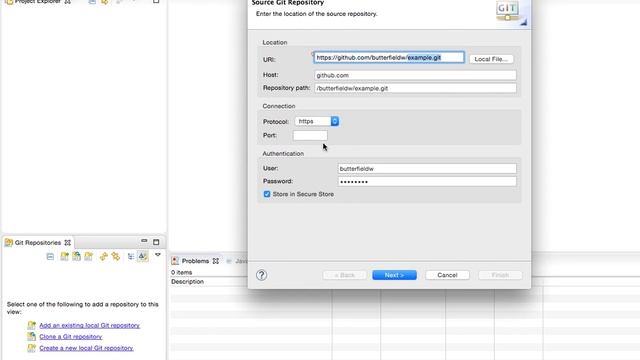Click 'Enter the location of the source repository.' text
This screenshot has width=640, height=360.
tap(316, 14)
